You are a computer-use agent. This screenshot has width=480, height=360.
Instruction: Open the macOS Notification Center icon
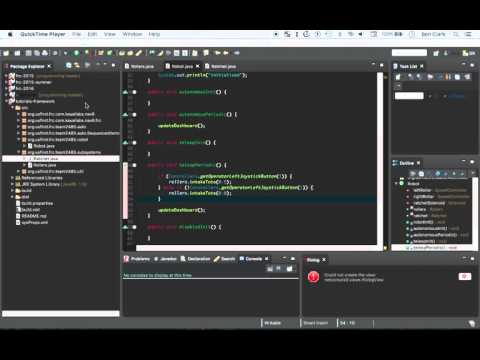(x=468, y=34)
